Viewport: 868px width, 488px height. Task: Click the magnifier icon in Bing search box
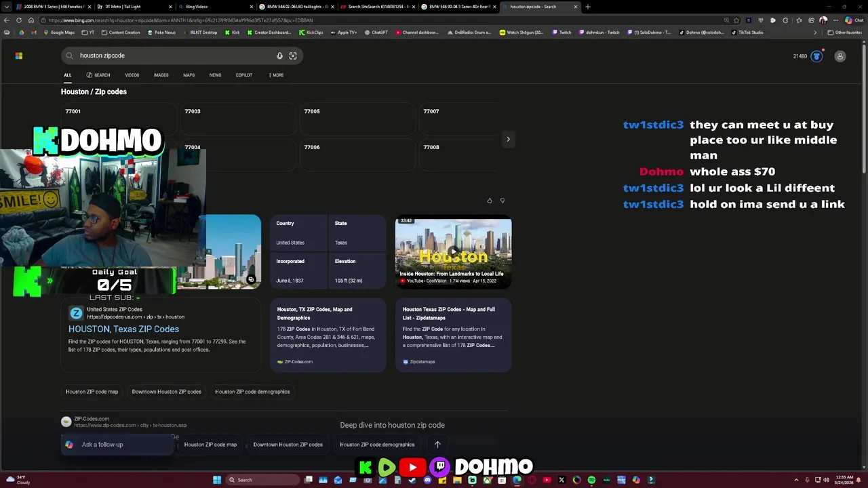click(x=69, y=56)
